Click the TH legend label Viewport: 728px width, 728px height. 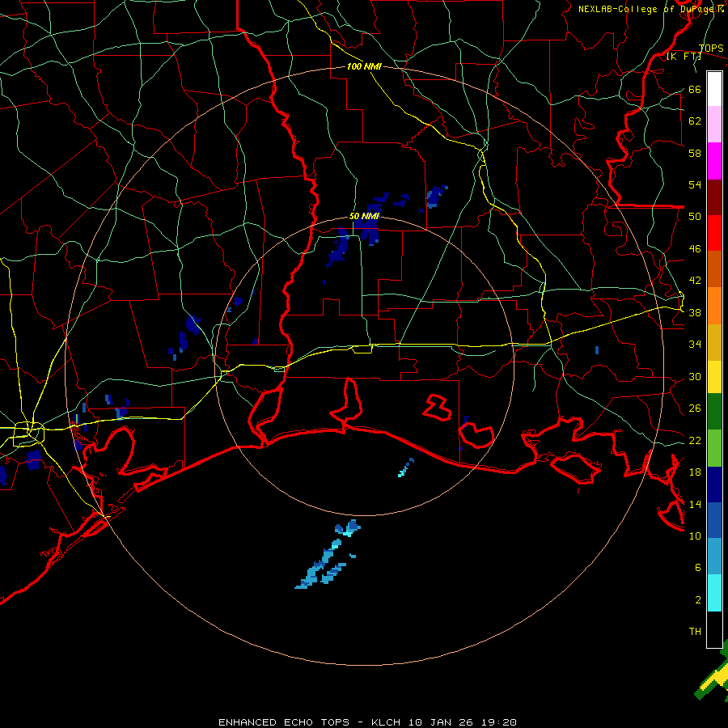[695, 632]
